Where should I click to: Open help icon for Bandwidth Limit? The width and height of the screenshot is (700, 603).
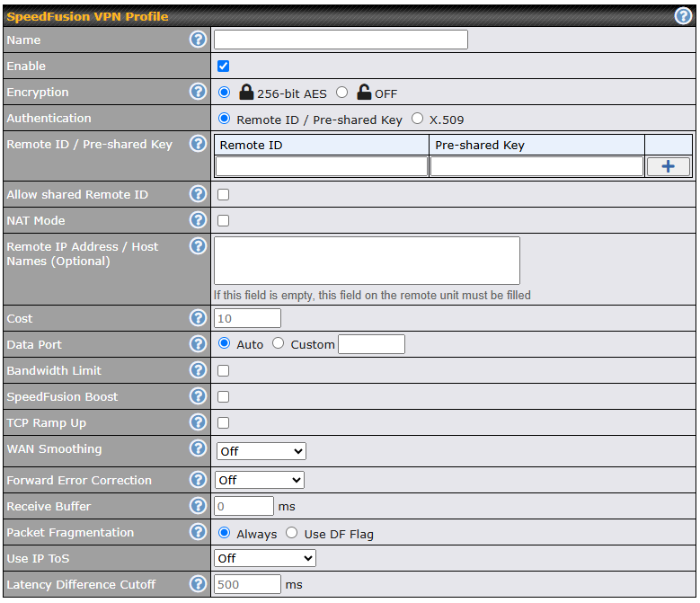(x=198, y=370)
